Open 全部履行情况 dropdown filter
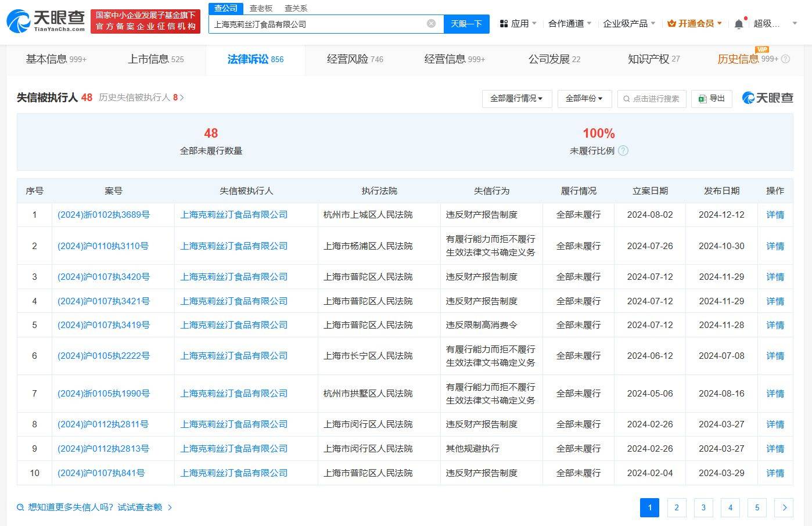This screenshot has height=526, width=812. click(x=516, y=99)
